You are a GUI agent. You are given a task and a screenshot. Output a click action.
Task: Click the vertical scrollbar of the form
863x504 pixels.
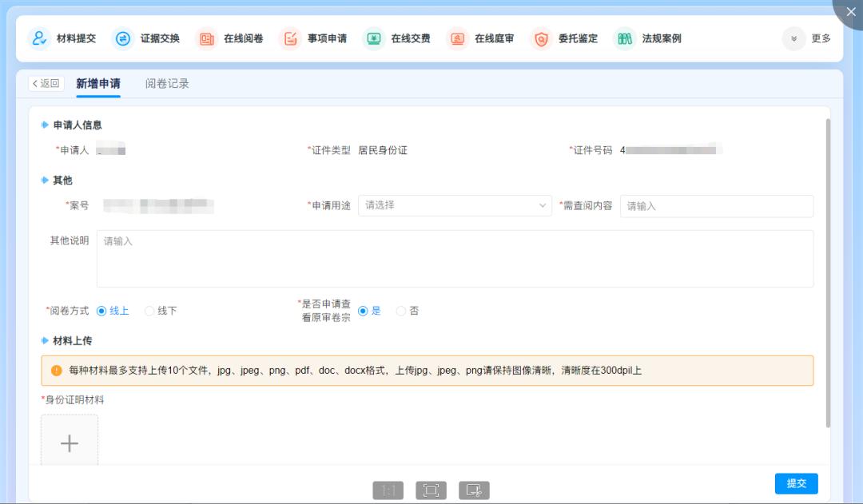click(x=827, y=272)
